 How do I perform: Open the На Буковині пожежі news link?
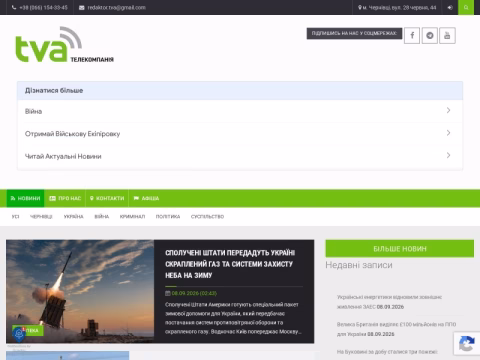point(387,352)
